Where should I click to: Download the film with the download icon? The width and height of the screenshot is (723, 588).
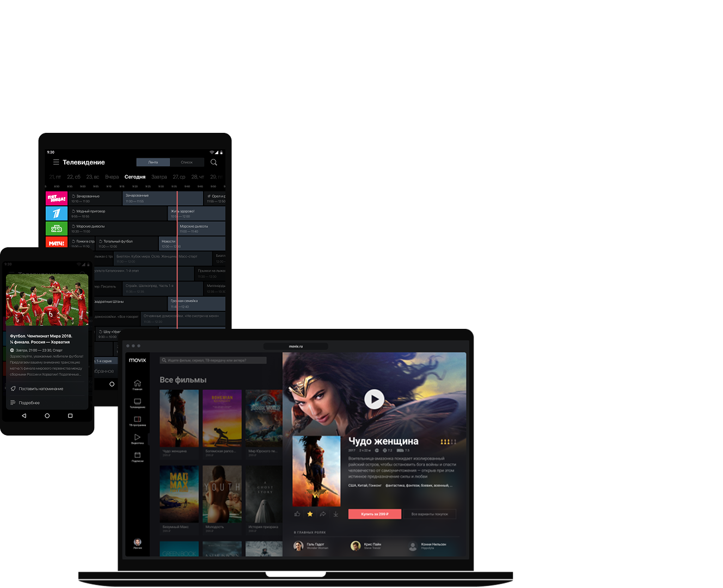click(336, 514)
